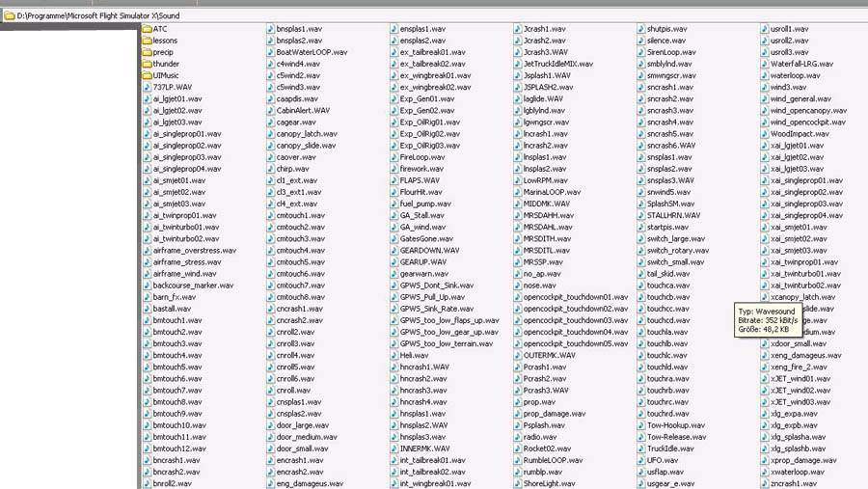
Task: Select file JetTruckIdleMIX.wav
Action: tap(558, 64)
